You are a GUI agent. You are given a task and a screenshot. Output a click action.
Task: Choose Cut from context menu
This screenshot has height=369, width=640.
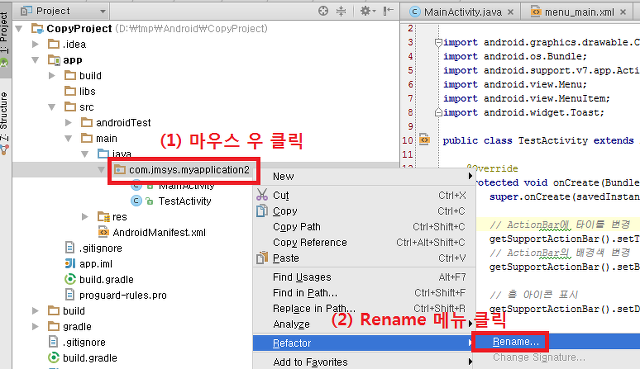coord(364,196)
